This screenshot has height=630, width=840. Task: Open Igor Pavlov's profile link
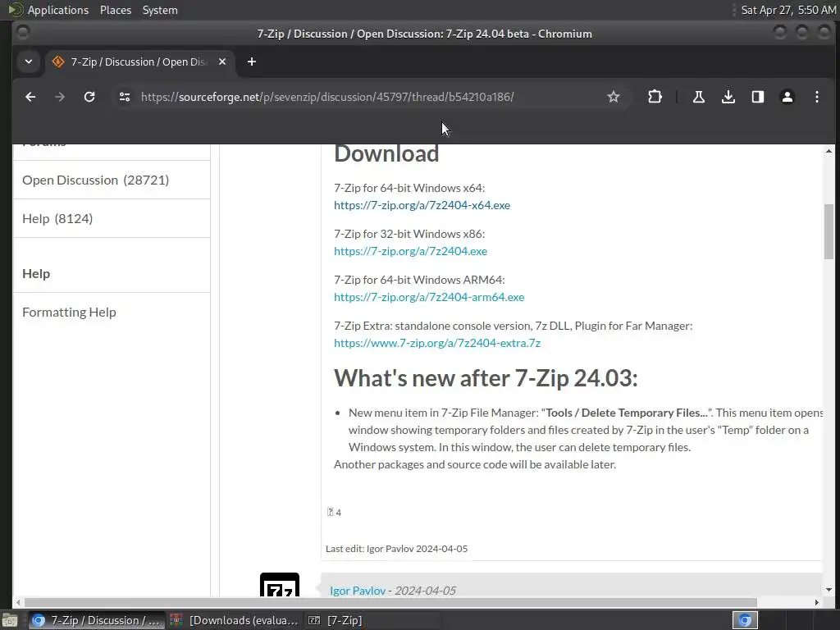click(x=358, y=591)
